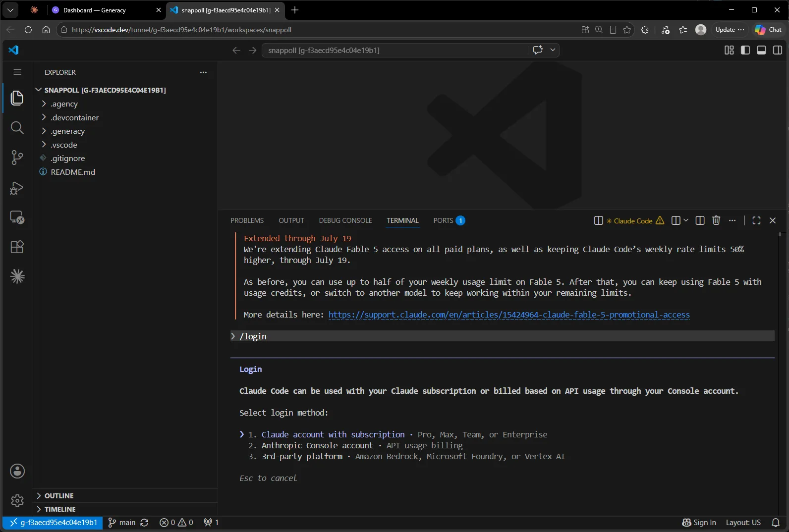Click Sign In in status bar
Screen dimensions: 789x532
pyautogui.click(x=699, y=523)
